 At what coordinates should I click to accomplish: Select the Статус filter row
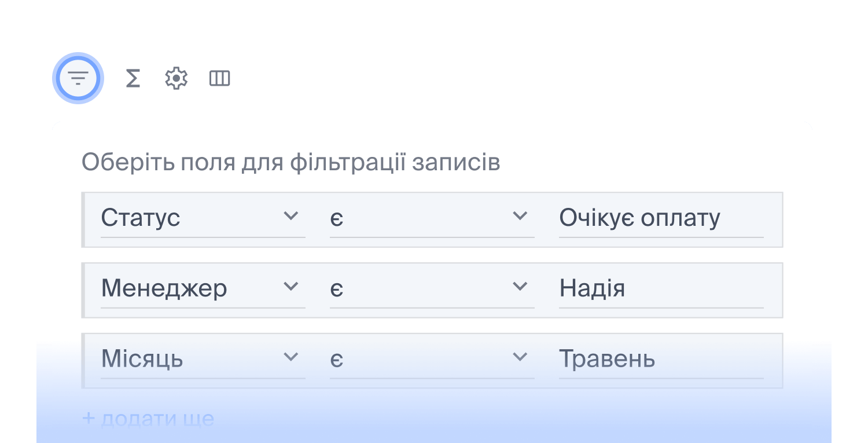433,219
